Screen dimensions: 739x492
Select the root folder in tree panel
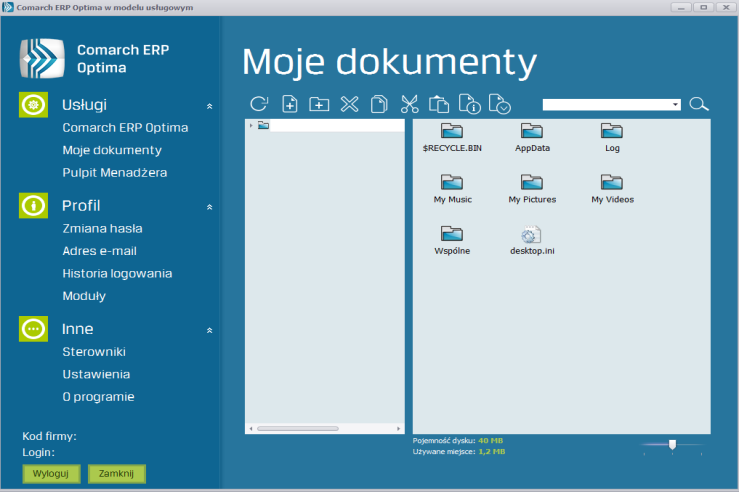(263, 125)
